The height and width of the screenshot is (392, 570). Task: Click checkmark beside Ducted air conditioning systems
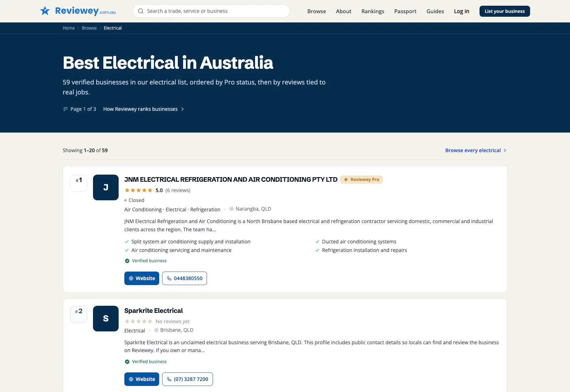pos(317,242)
